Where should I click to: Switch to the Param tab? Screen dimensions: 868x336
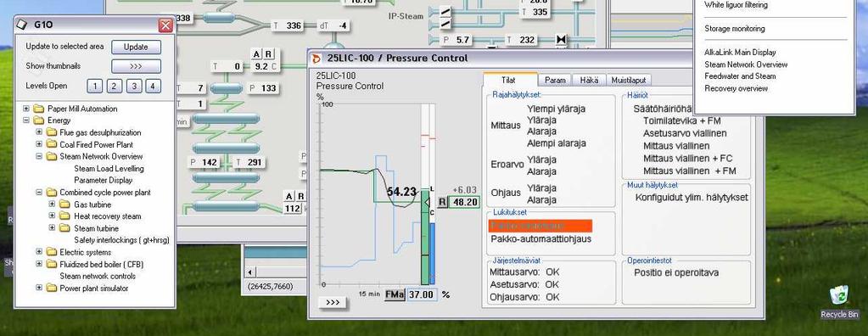[x=555, y=81]
